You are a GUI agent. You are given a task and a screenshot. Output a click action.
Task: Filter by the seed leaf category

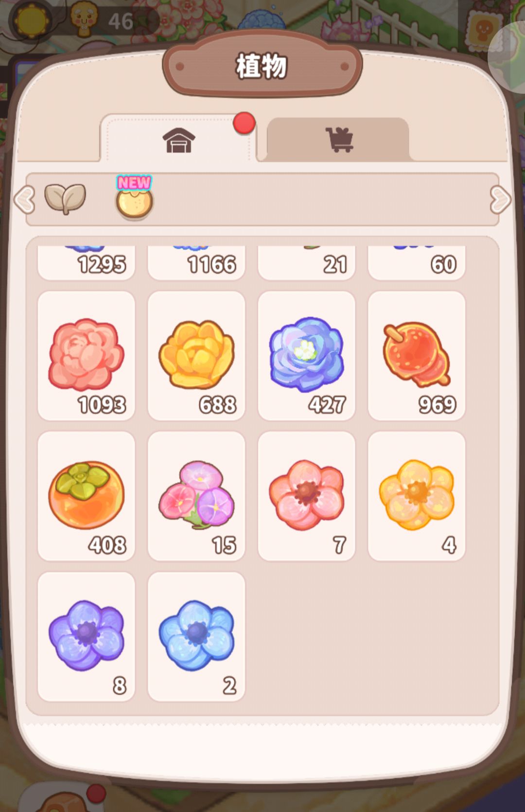pos(65,199)
